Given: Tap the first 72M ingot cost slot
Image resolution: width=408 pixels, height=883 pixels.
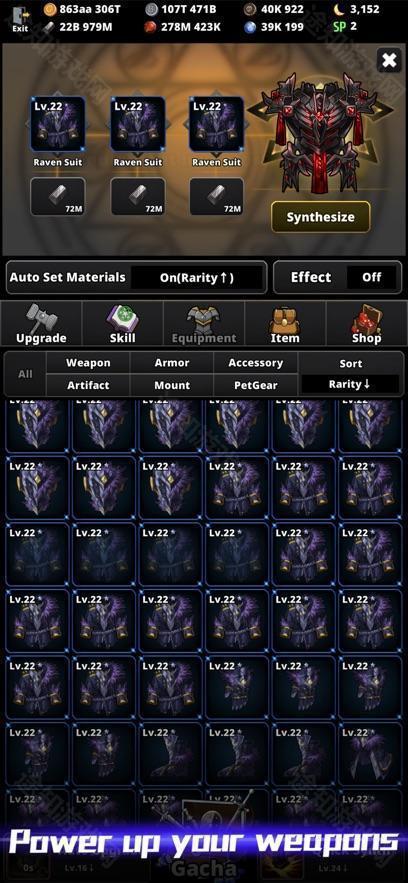Looking at the screenshot, I should [x=57, y=197].
